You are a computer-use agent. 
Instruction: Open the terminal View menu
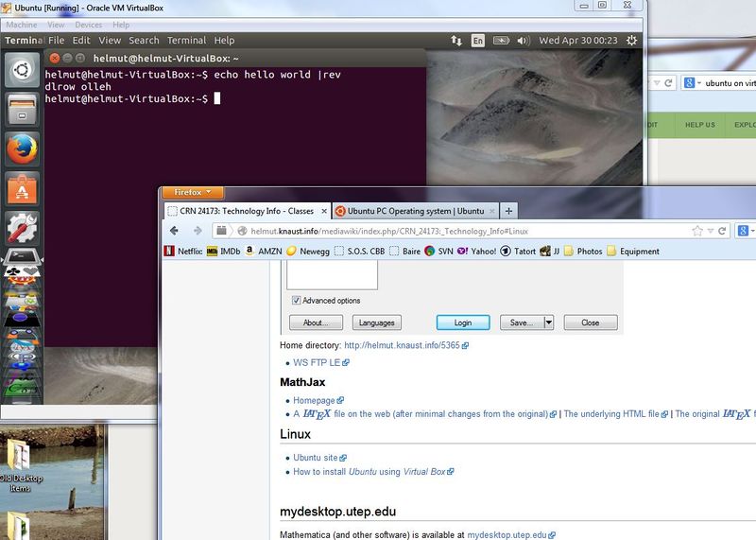[110, 41]
